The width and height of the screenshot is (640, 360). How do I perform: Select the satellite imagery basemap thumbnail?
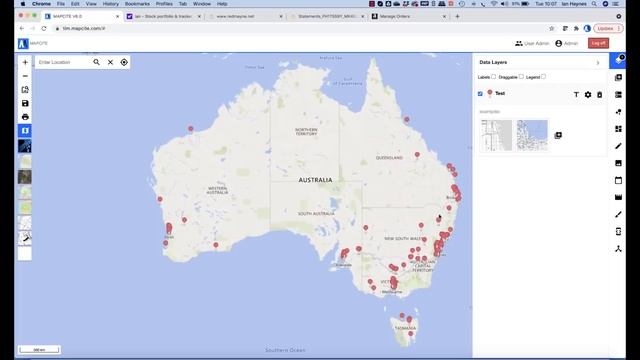(25, 177)
